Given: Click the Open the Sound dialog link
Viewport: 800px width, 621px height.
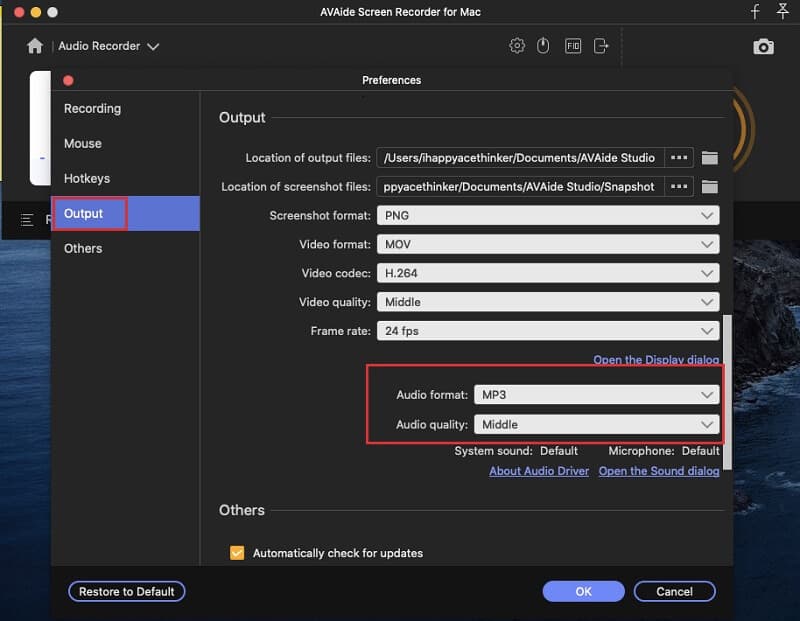Looking at the screenshot, I should [x=659, y=471].
